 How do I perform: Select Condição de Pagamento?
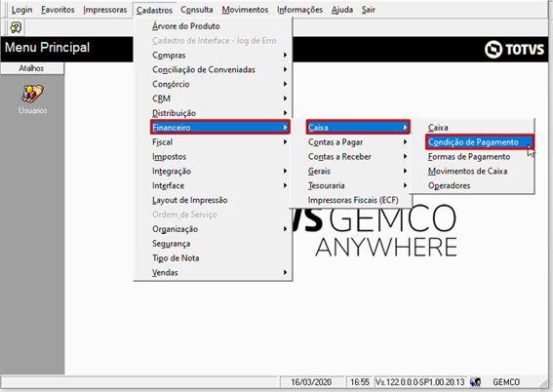[x=480, y=142]
